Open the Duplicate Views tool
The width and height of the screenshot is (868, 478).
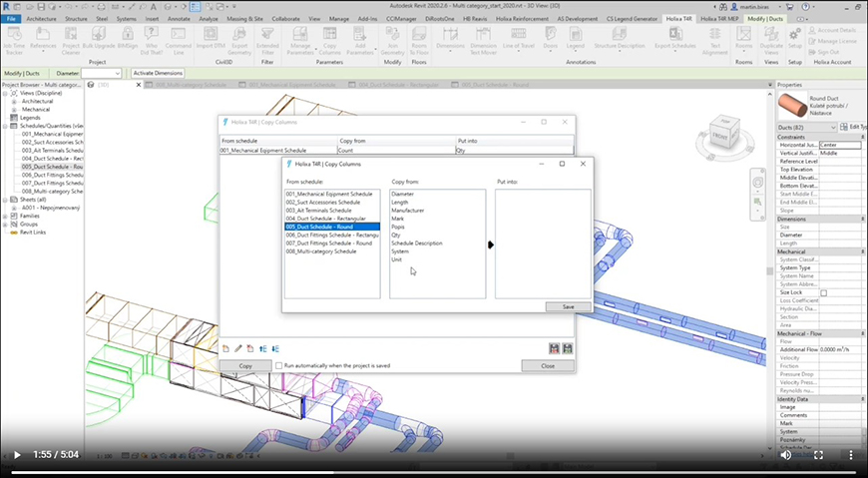771,41
